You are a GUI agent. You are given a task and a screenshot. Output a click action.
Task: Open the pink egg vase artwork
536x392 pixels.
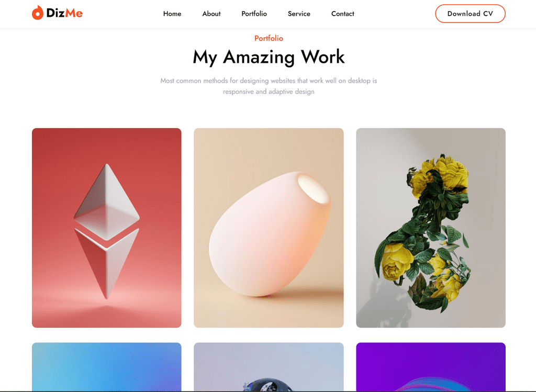click(269, 228)
